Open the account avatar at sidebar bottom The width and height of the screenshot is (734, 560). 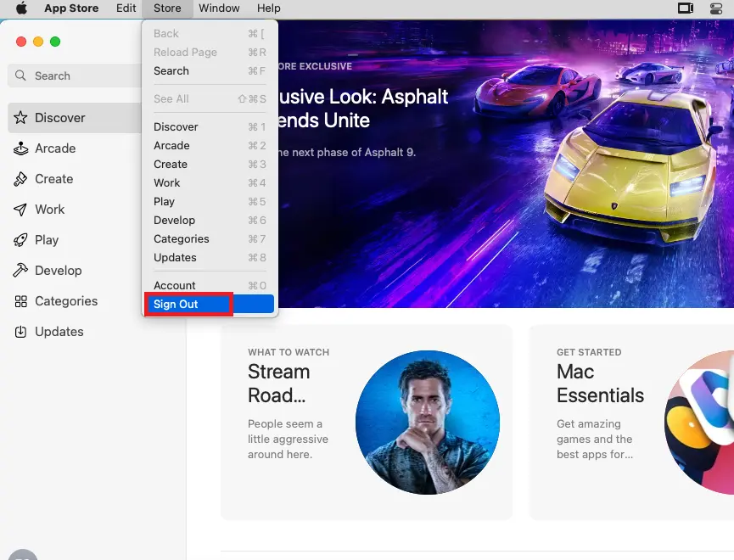[22, 554]
